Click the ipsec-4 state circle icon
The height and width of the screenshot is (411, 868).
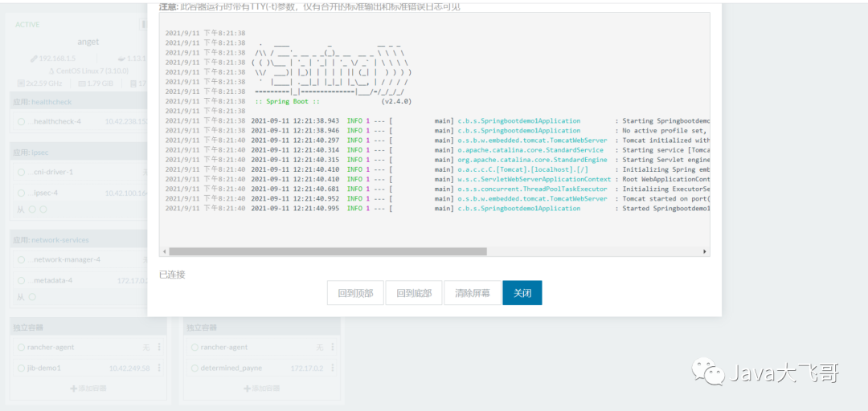[21, 193]
